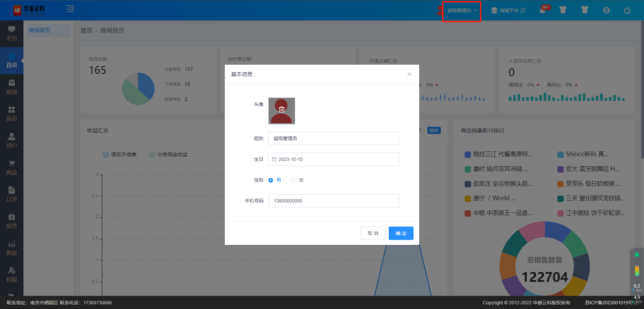Expand the 超级管理员 user dropdown
This screenshot has width=644, height=309.
point(462,11)
